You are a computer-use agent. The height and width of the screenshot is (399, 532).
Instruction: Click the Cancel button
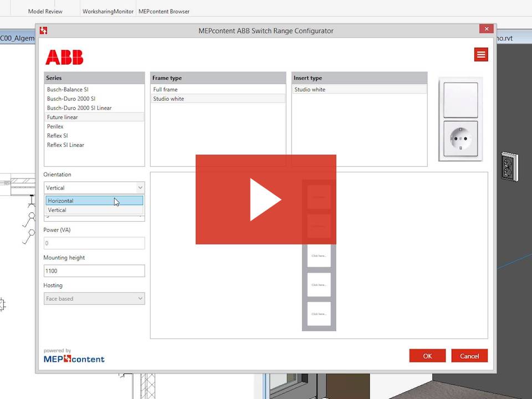point(469,356)
